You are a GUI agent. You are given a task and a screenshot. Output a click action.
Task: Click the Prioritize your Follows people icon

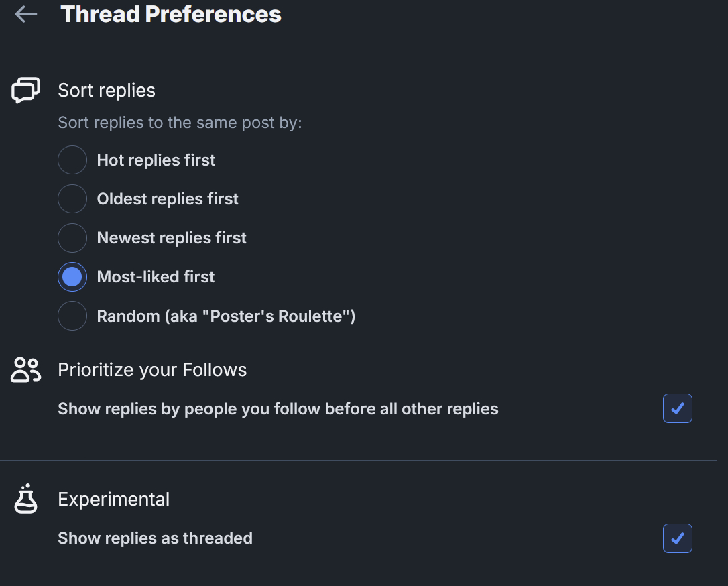(x=26, y=370)
